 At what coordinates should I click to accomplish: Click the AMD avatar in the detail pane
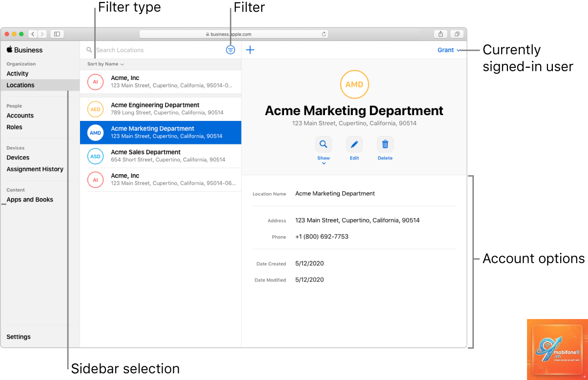pos(354,84)
